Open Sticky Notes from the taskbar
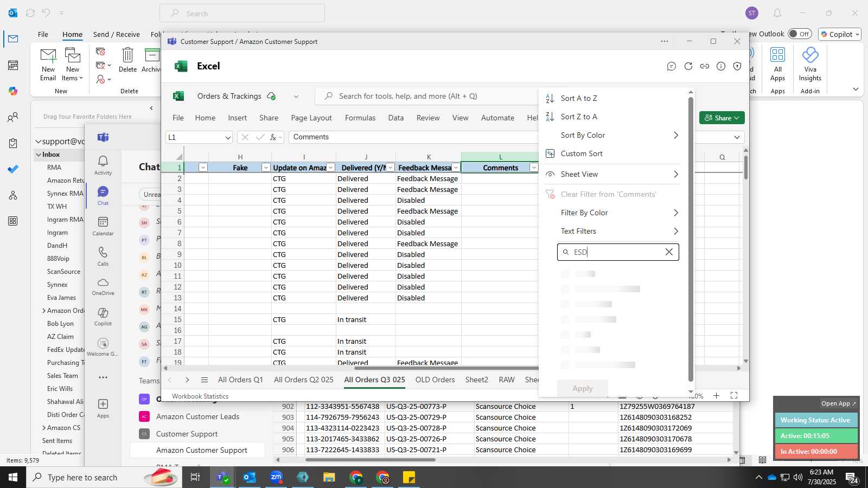This screenshot has width=868, height=488. 409,477
